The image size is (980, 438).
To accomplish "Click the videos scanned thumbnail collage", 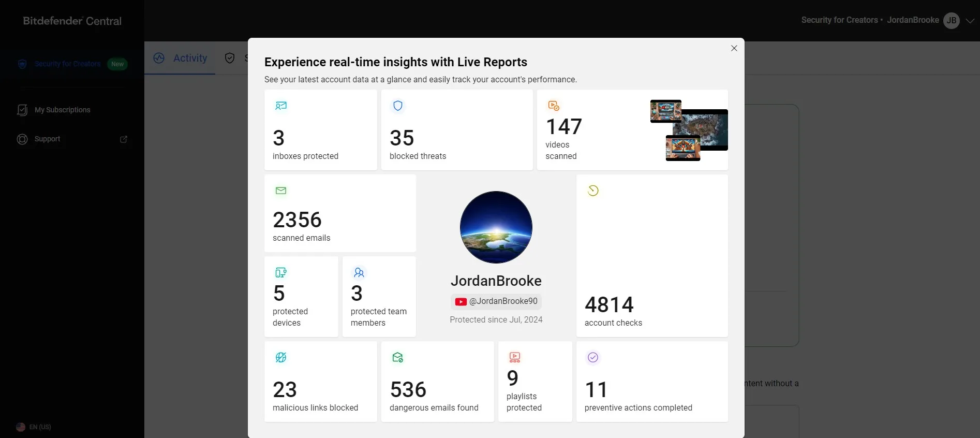I will tap(689, 130).
